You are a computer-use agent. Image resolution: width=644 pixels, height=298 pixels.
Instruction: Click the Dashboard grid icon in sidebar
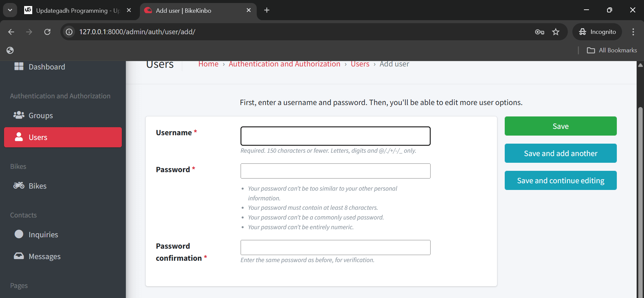[19, 66]
